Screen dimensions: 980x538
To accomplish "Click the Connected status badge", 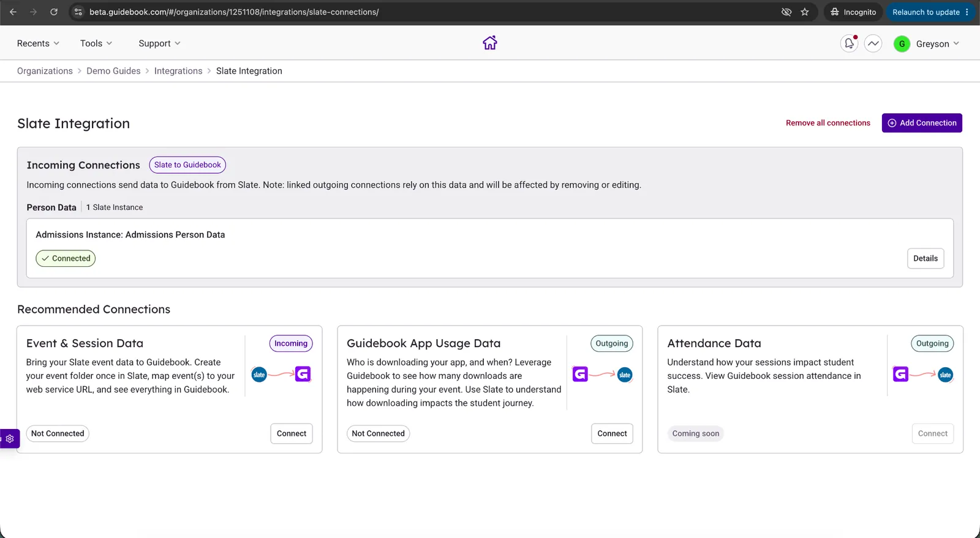I will 66,258.
